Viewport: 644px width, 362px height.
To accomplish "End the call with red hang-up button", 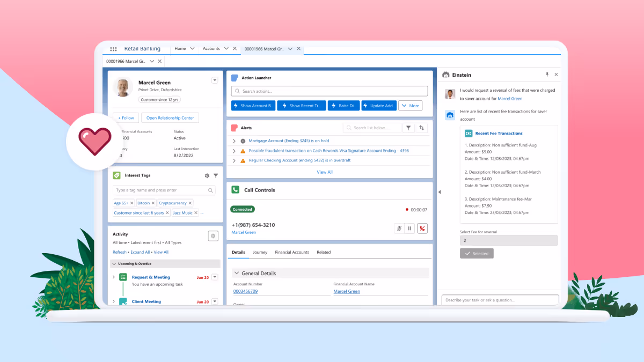I will click(422, 228).
